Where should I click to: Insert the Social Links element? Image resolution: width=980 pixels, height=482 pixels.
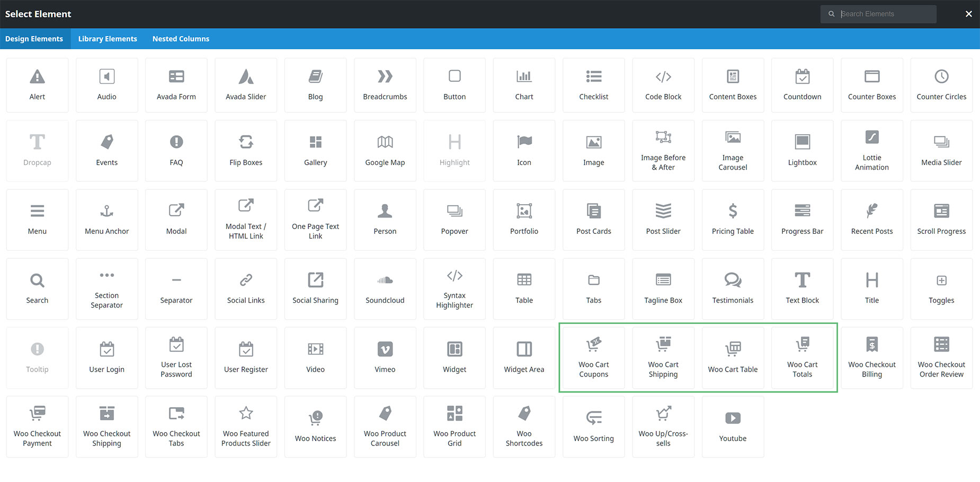click(x=246, y=288)
